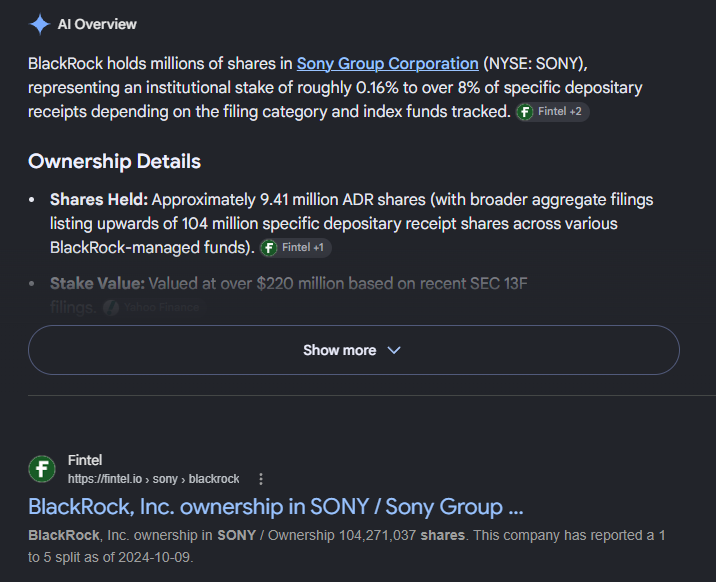Expand the overview with Show more
Image resolution: width=716 pixels, height=582 pixels.
point(353,350)
